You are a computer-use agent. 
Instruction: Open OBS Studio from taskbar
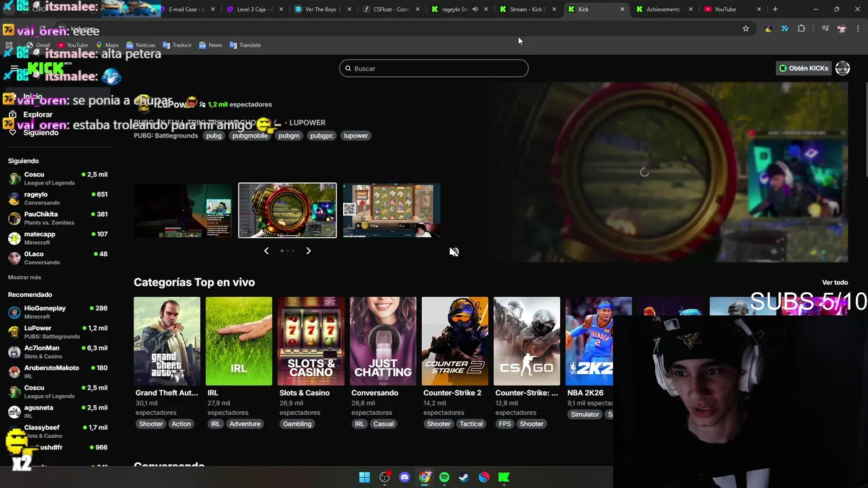(x=384, y=477)
